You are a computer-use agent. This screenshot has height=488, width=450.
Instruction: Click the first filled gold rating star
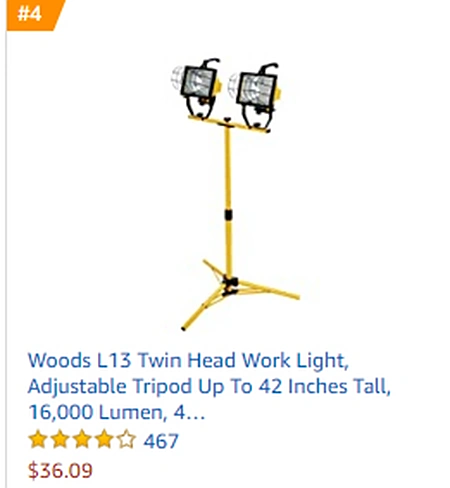(38, 439)
